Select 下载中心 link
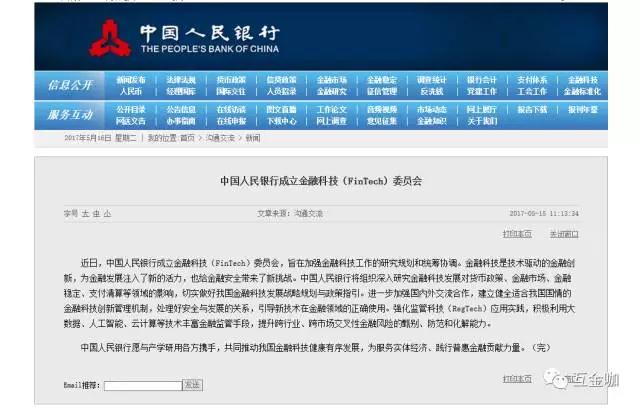This screenshot has height=408, width=640. point(281,121)
